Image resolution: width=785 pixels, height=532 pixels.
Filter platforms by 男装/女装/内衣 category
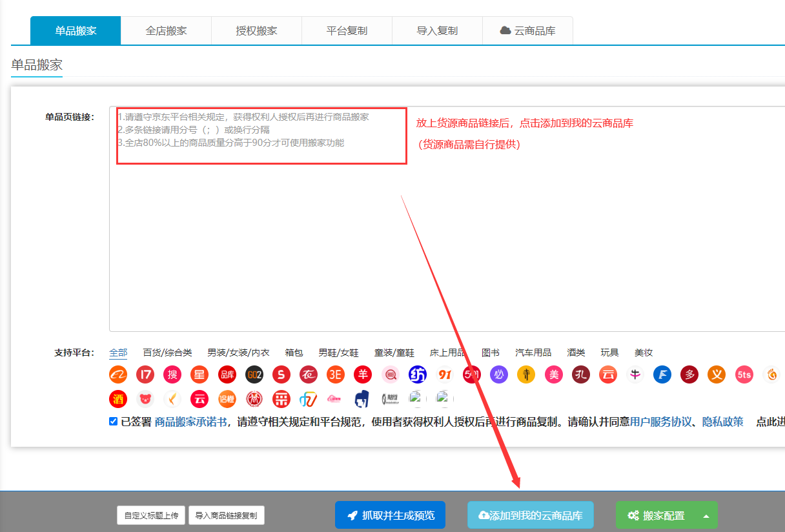pyautogui.click(x=238, y=353)
